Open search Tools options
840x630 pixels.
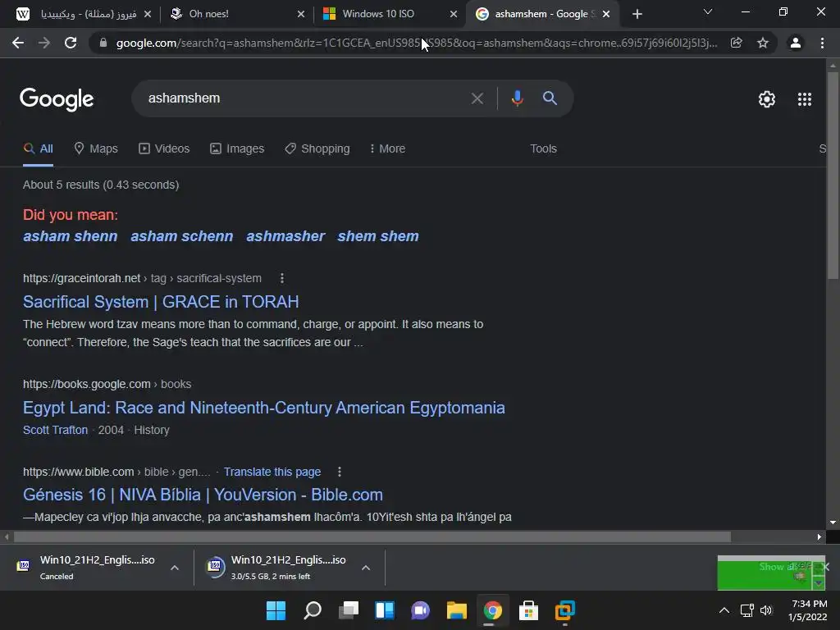pyautogui.click(x=543, y=148)
